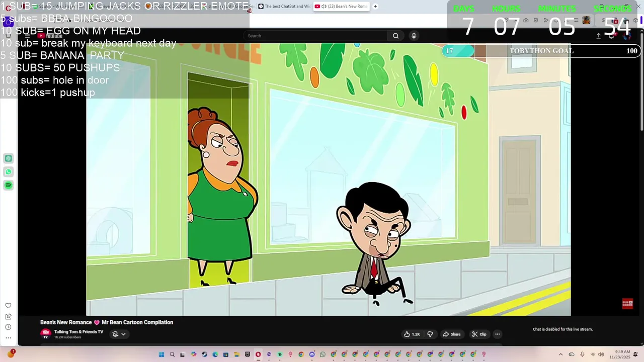Click the Talking Tom channel avatar

point(45,334)
